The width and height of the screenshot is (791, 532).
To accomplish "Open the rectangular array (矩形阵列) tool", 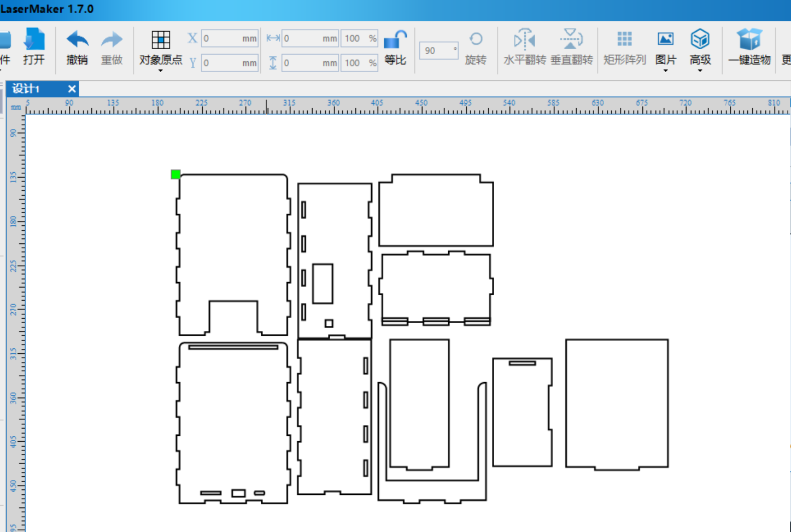I will tap(624, 47).
